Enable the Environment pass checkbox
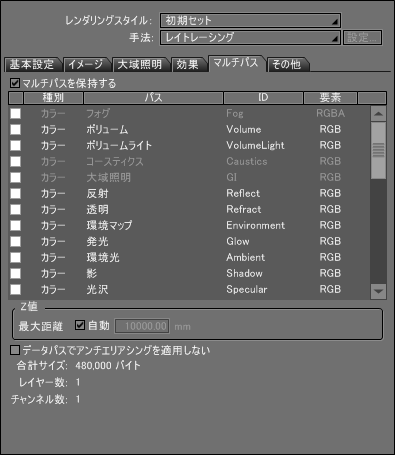Screen dimensions: 395x455 point(15,225)
